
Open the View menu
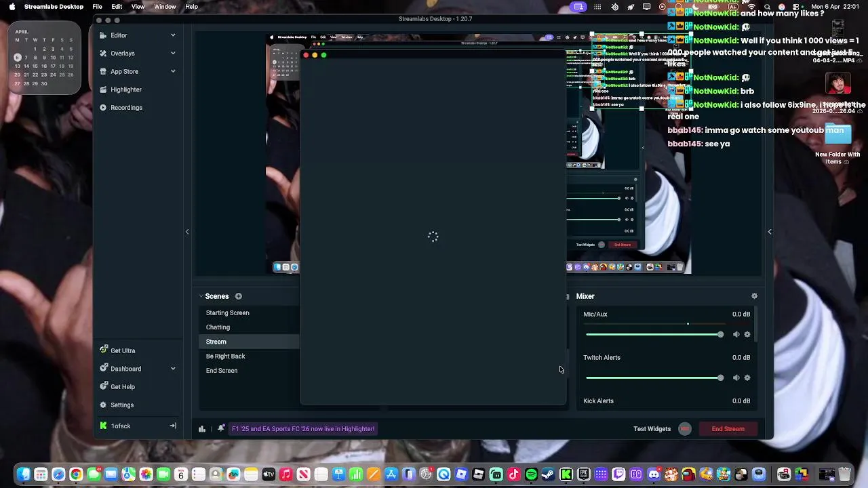138,7
